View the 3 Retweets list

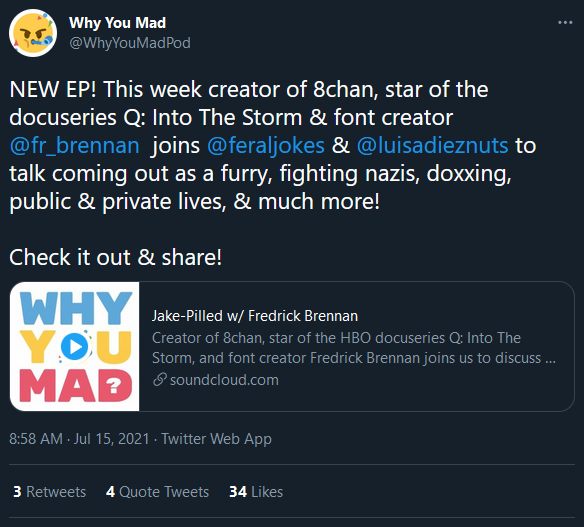(50, 492)
